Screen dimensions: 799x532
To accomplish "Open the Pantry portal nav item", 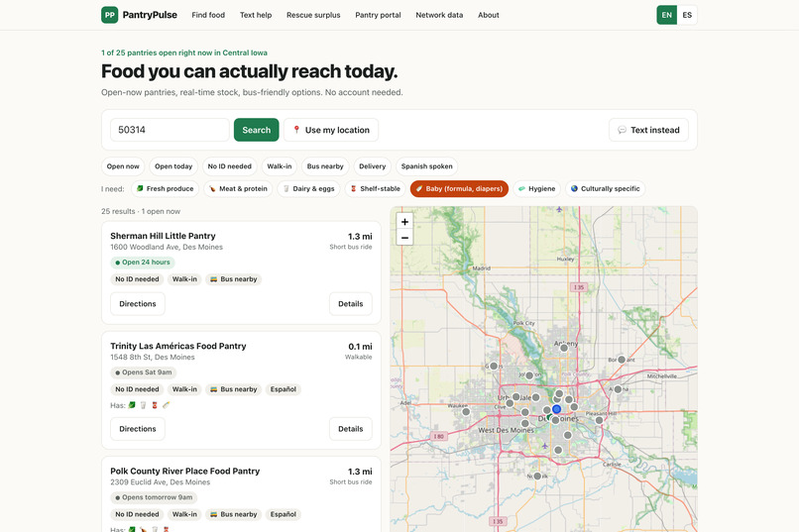I will pyautogui.click(x=378, y=15).
